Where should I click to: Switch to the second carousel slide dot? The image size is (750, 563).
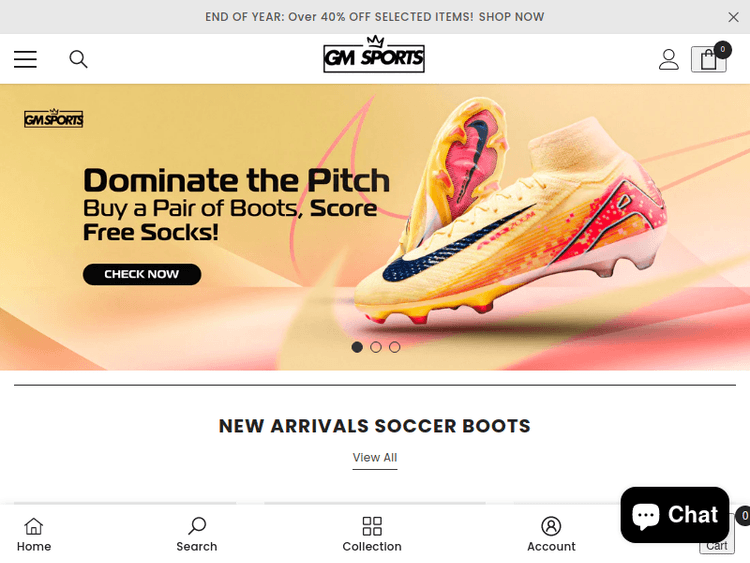tap(376, 347)
